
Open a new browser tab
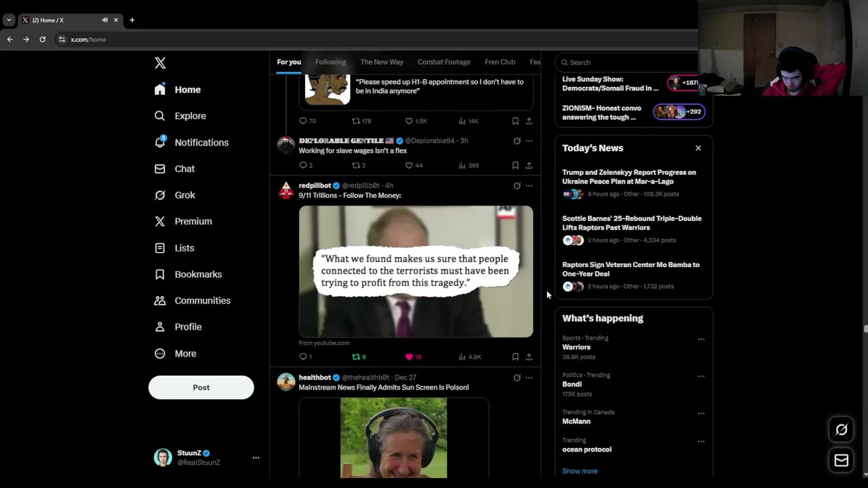pyautogui.click(x=132, y=20)
